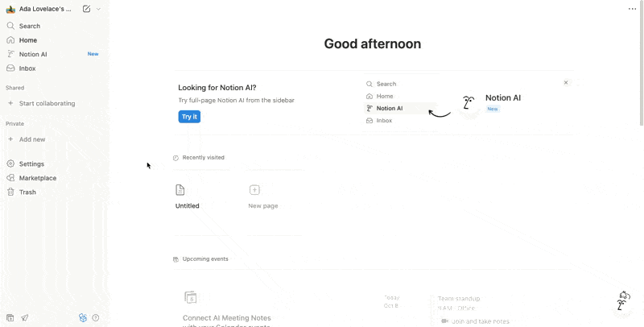Open the three-dot options menu

tap(632, 9)
